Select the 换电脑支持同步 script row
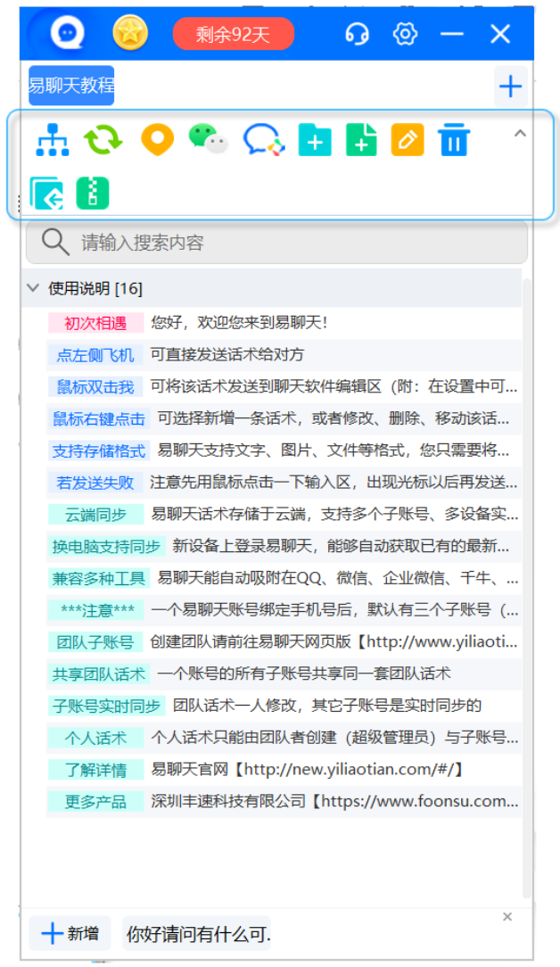Screen dimensions: 560x967 (284, 547)
